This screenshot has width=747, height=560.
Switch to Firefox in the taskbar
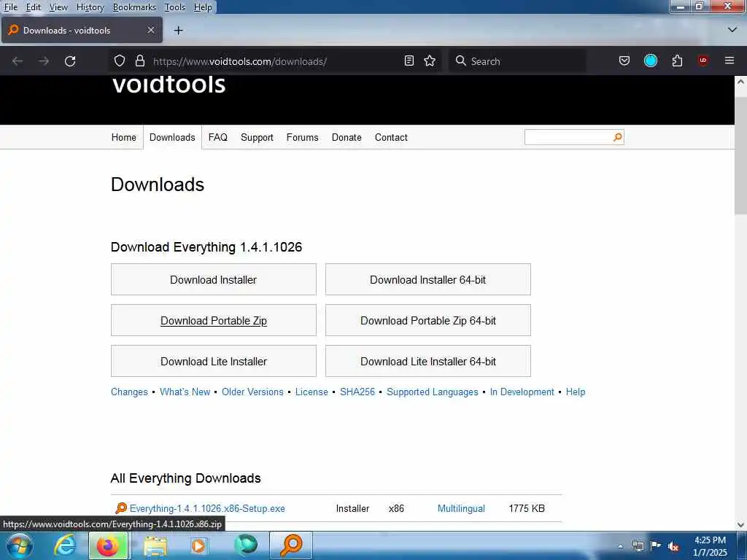108,545
